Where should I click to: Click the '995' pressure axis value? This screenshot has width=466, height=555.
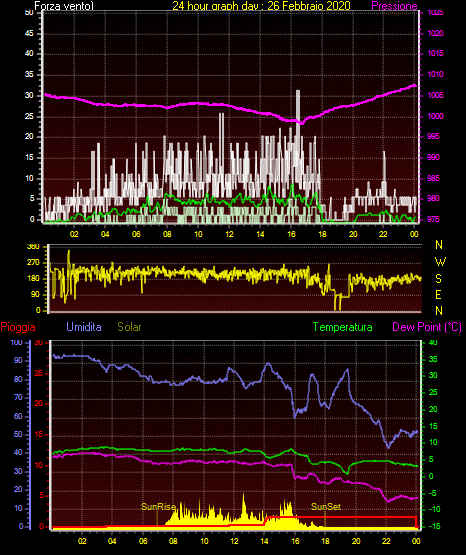tap(434, 136)
